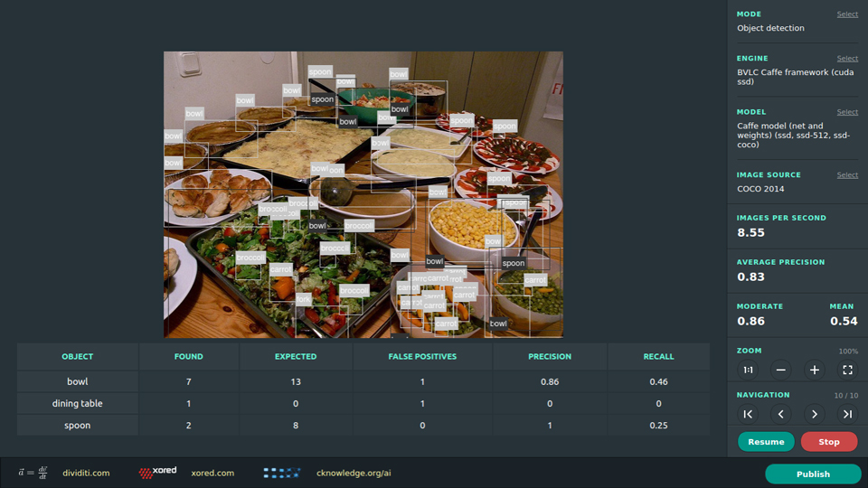Viewport: 868px width, 488px height.
Task: Publish the detection results
Action: click(x=813, y=474)
